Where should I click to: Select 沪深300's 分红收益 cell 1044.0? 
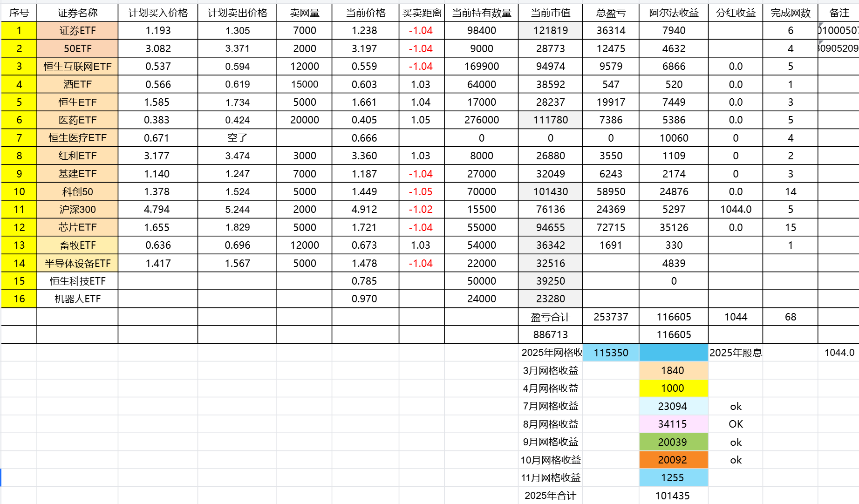click(735, 209)
